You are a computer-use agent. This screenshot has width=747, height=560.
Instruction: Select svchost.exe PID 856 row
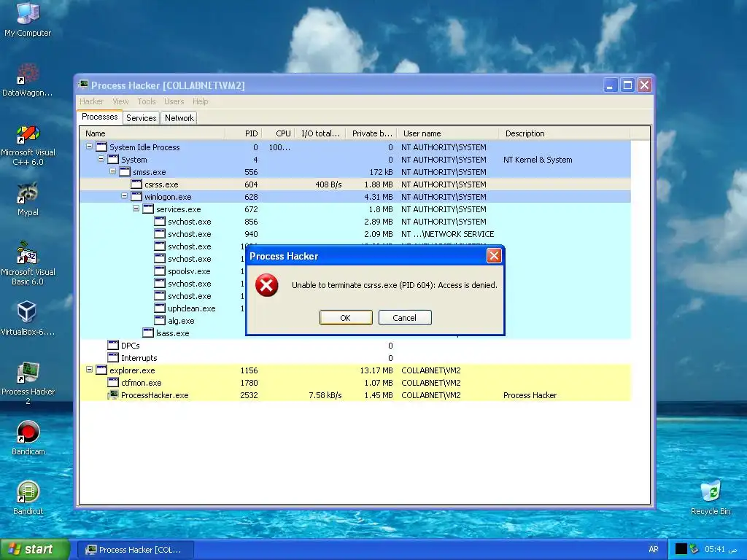click(x=355, y=222)
